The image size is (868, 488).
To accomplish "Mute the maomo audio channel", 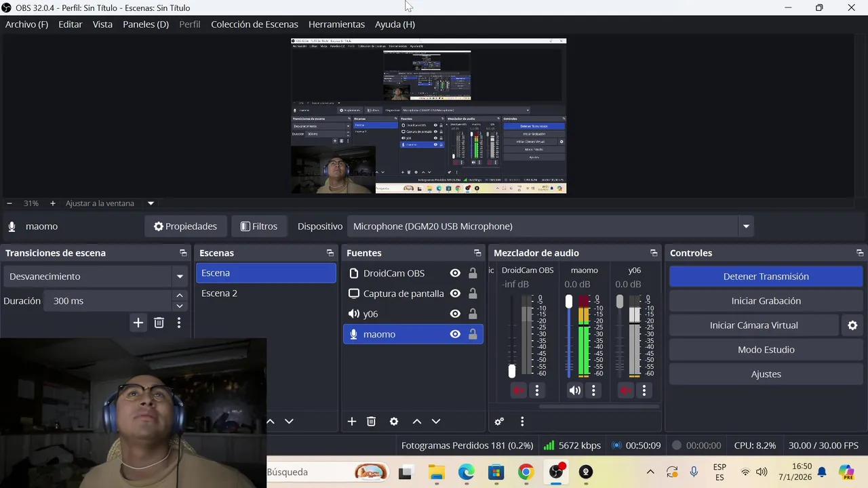I will (575, 390).
